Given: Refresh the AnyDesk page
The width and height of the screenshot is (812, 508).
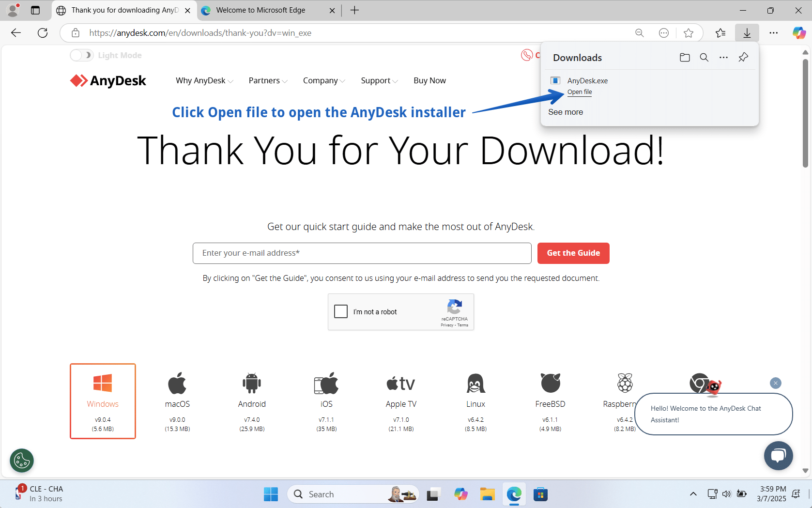Looking at the screenshot, I should click(43, 33).
